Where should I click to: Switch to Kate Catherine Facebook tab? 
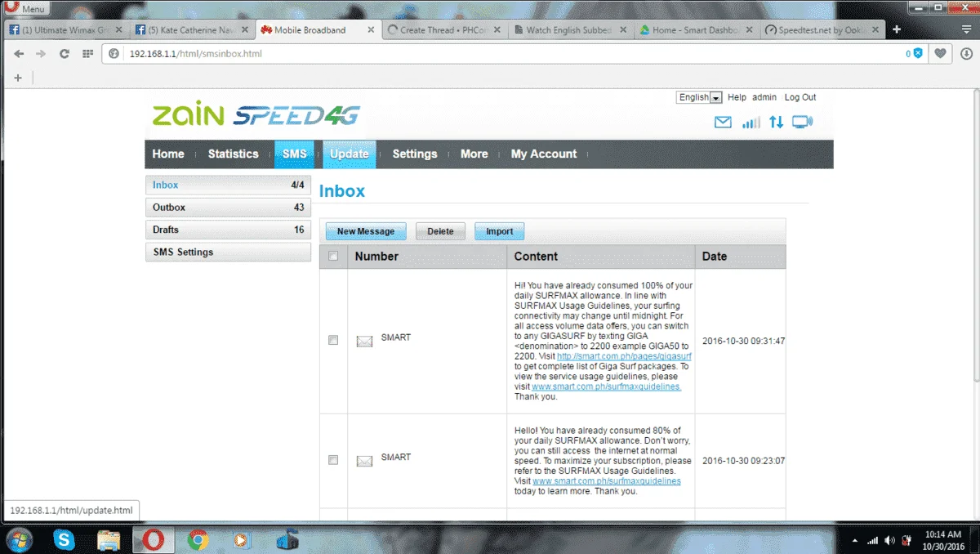click(192, 30)
